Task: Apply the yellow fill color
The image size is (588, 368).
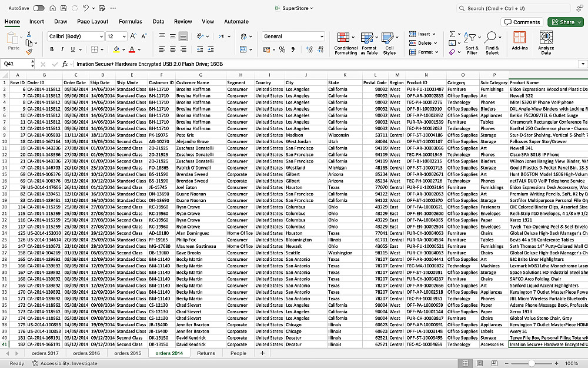Action: (x=116, y=49)
